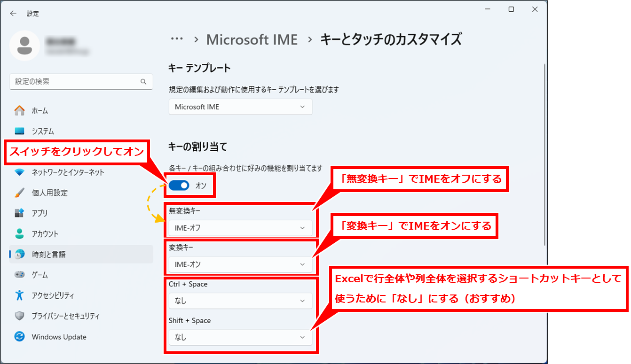Go to Microsoft IME breadcrumb
The image size is (631, 364).
click(252, 39)
